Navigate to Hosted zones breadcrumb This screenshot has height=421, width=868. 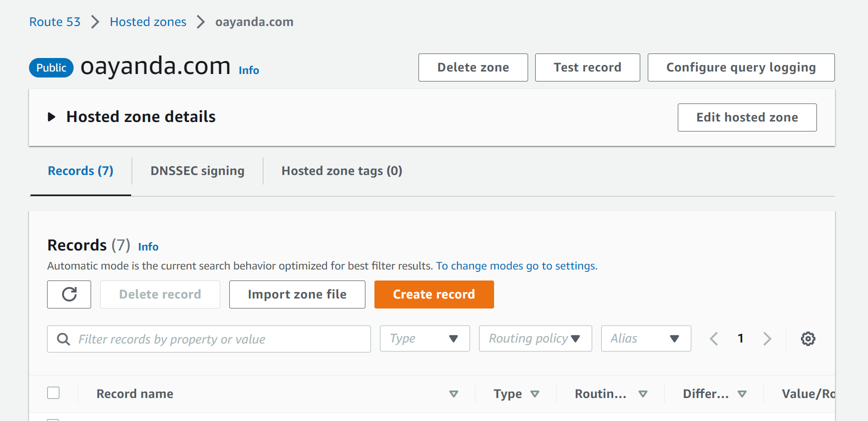pos(148,22)
